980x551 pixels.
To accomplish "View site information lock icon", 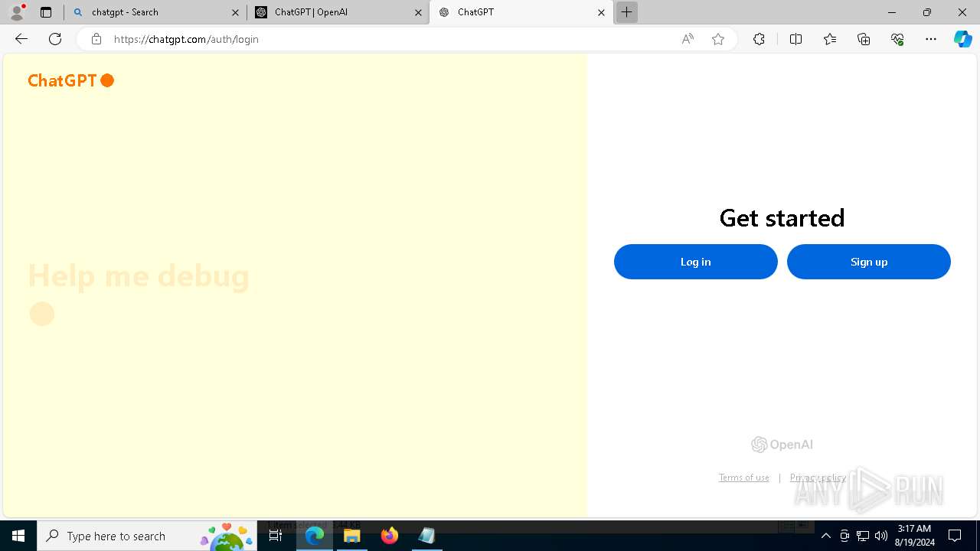I will [x=96, y=39].
